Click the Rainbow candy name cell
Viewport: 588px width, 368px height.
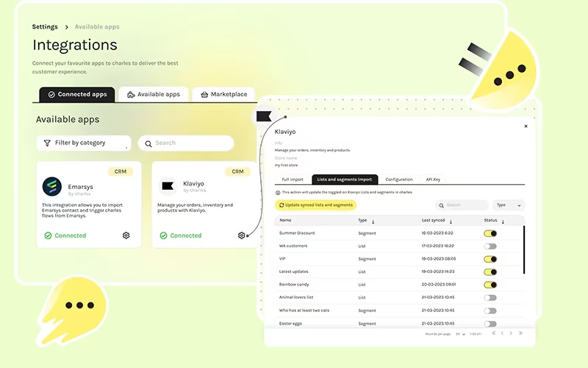[294, 284]
